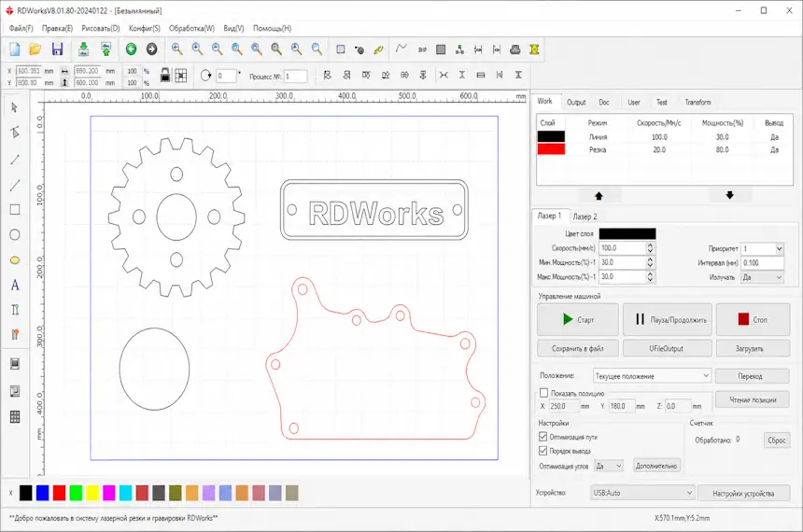Open the Оптимизация углов dropdown

pos(609,466)
